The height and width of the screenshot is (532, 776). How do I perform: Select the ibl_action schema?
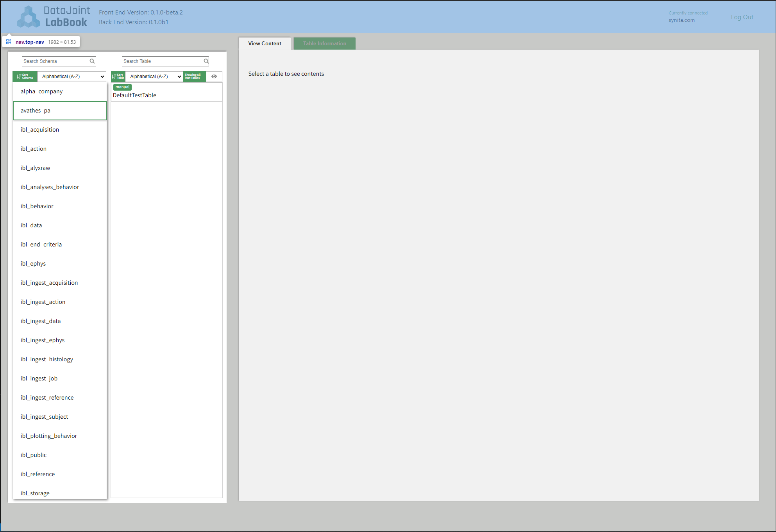pos(60,149)
